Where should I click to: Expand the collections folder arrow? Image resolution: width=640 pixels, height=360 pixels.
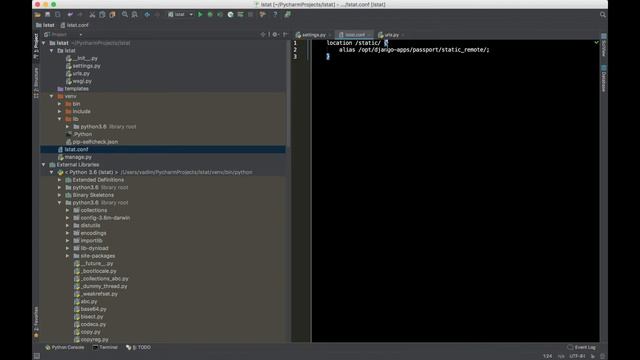pyautogui.click(x=68, y=210)
